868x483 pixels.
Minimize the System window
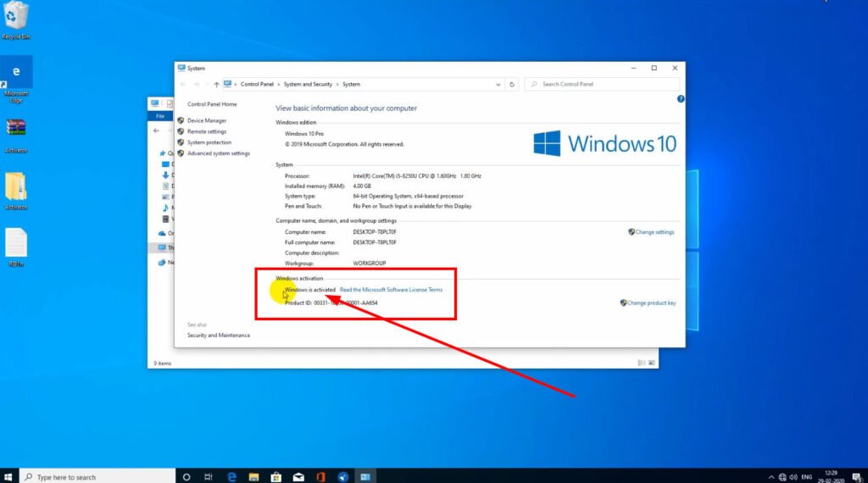click(633, 68)
